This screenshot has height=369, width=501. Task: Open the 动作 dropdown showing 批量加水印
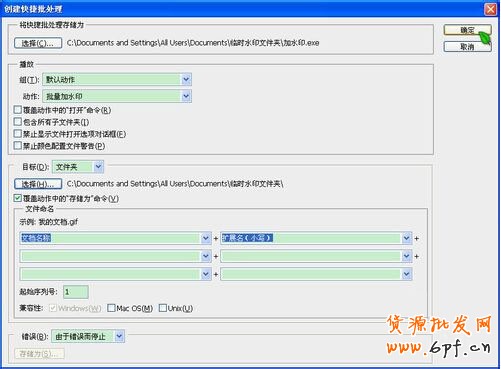[x=117, y=97]
